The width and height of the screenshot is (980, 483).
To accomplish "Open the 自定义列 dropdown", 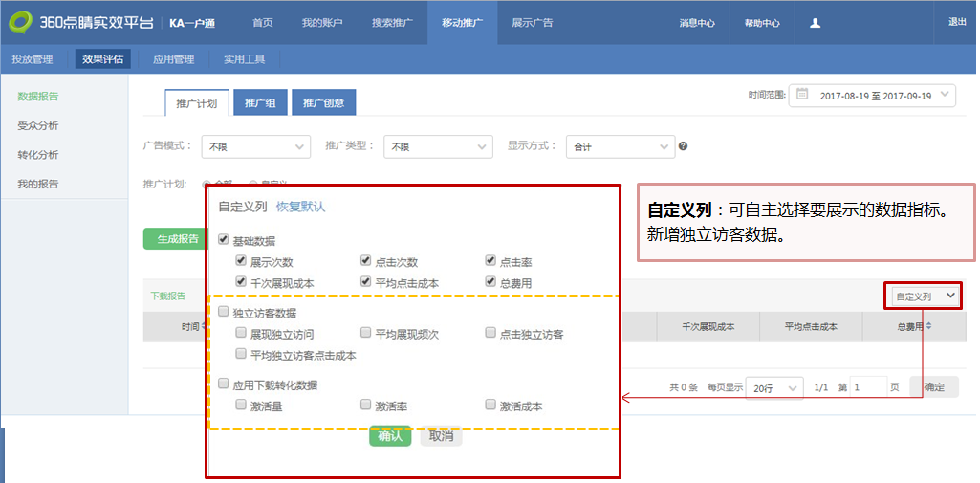I will point(923,296).
